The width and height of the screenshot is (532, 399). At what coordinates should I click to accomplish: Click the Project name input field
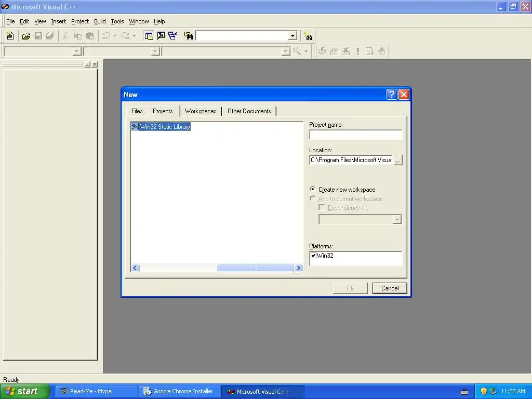(355, 135)
